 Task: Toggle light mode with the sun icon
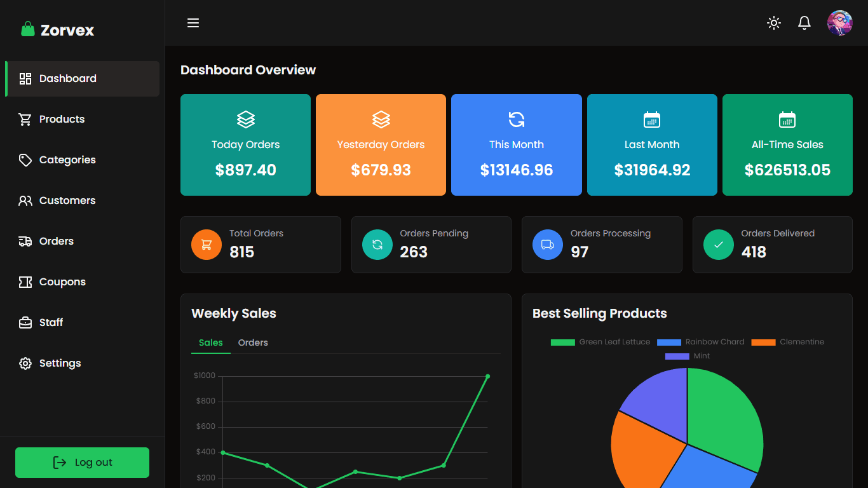(773, 23)
